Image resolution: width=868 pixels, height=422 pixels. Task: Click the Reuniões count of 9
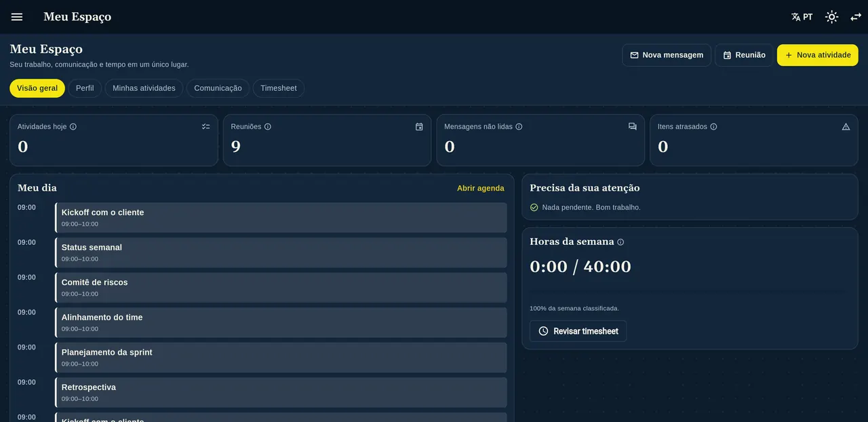[x=236, y=147]
